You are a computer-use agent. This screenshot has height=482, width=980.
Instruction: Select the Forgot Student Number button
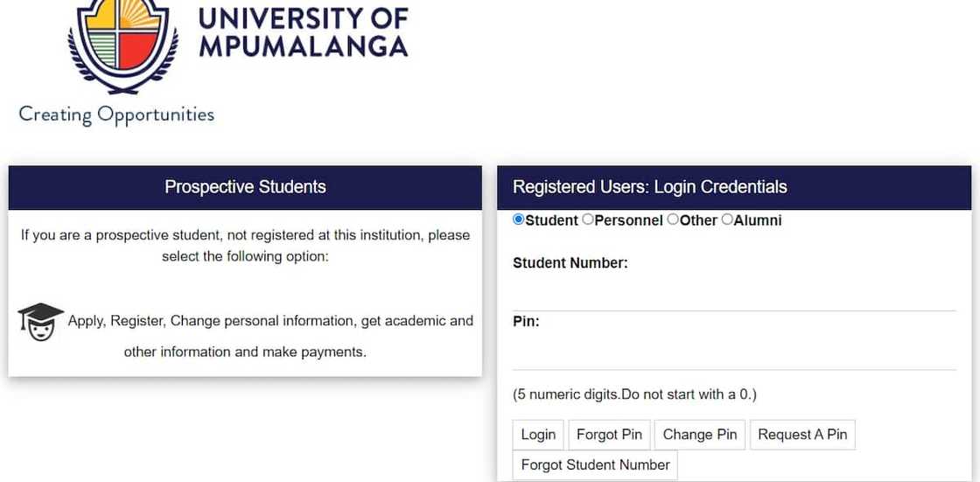pyautogui.click(x=595, y=465)
